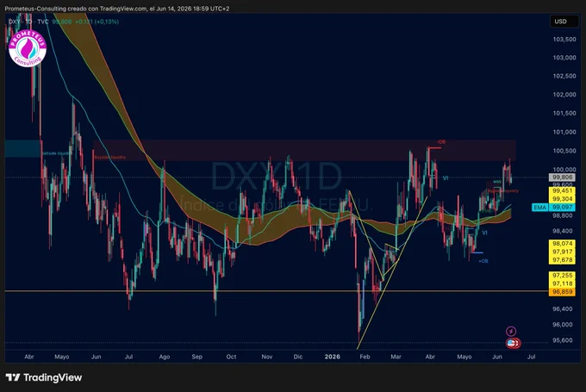586x392 pixels.
Task: Click the first Jul label on time axis
Action: pyautogui.click(x=128, y=357)
